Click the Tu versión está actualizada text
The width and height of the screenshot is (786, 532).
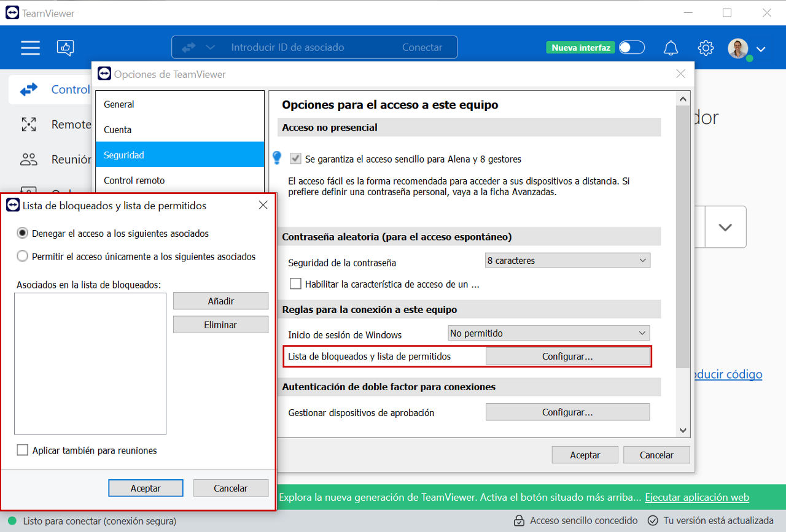718,521
